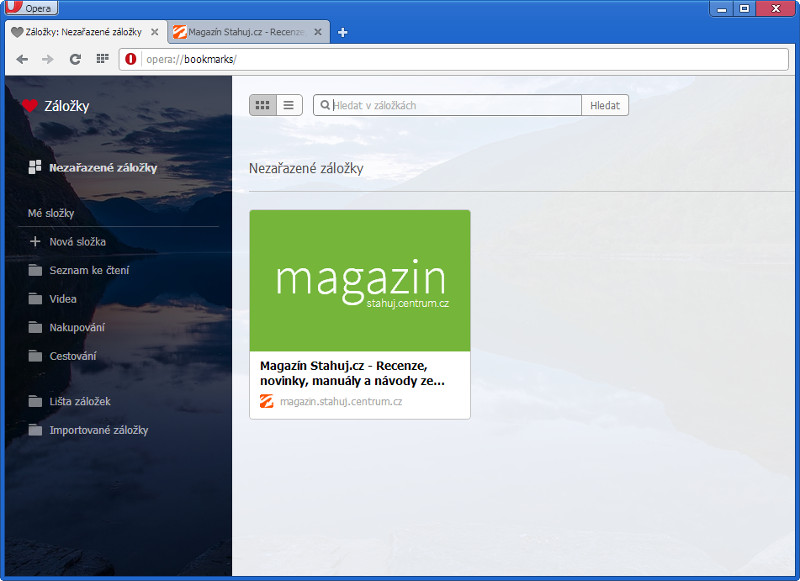Go back with the back arrow
800x581 pixels.
pyautogui.click(x=22, y=59)
